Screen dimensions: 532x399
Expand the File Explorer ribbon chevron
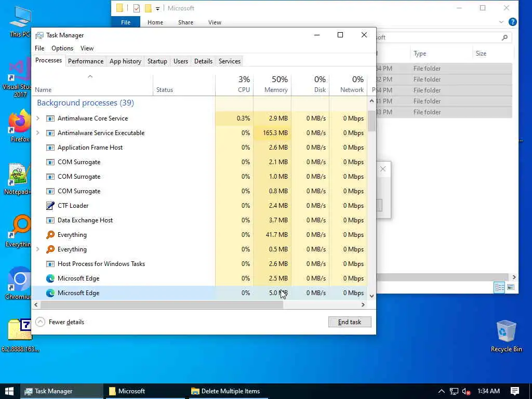click(501, 22)
